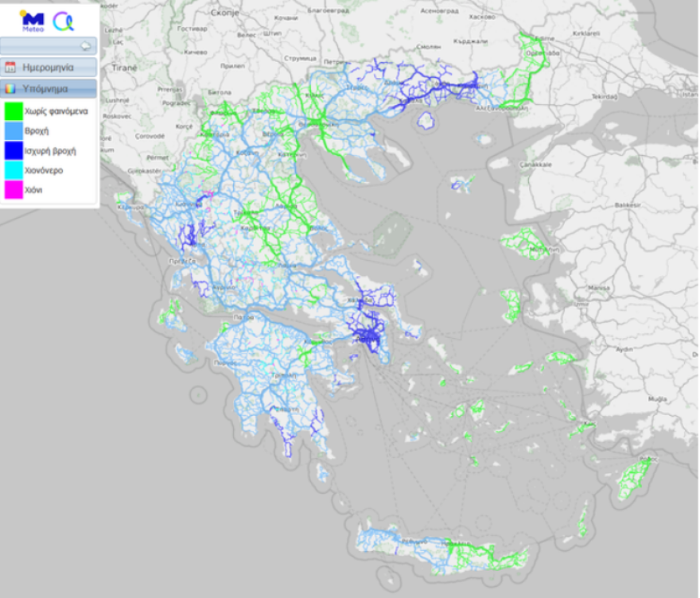Image resolution: width=700 pixels, height=598 pixels.
Task: Click the purple Q logo icon
Action: click(x=61, y=20)
